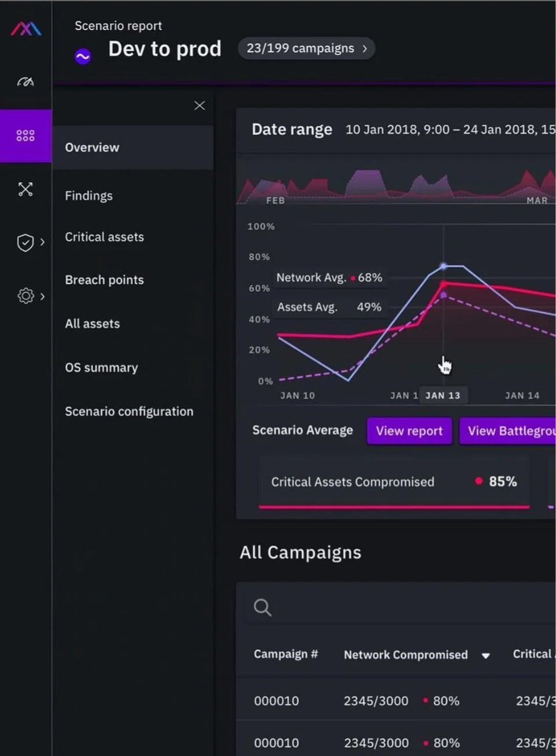The height and width of the screenshot is (756, 556).
Task: Open Scenario configuration
Action: tap(129, 412)
